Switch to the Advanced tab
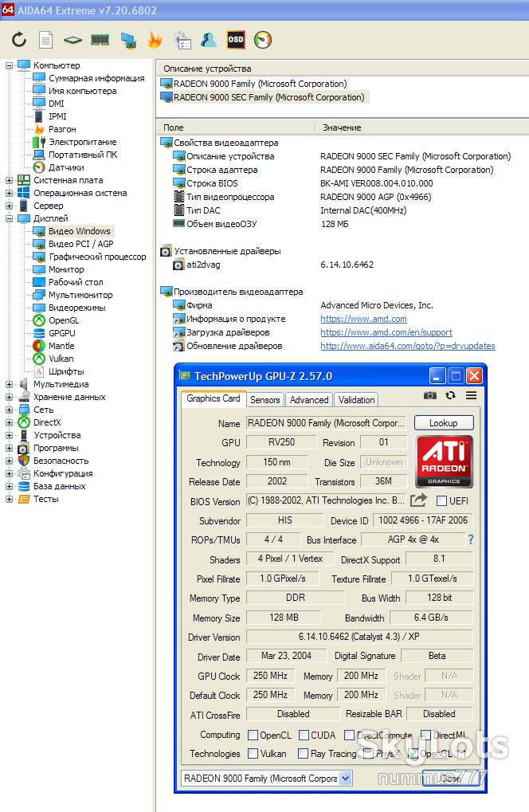The image size is (529, 812). (x=308, y=399)
